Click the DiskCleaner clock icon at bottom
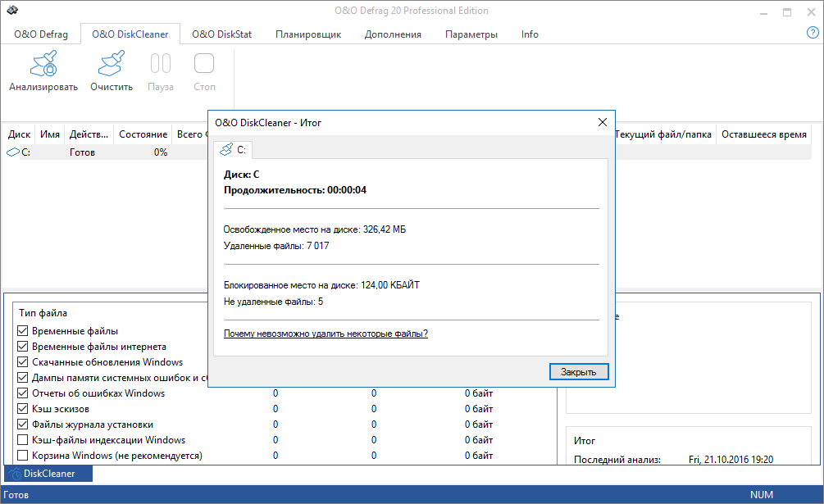824x504 pixels. tap(16, 474)
